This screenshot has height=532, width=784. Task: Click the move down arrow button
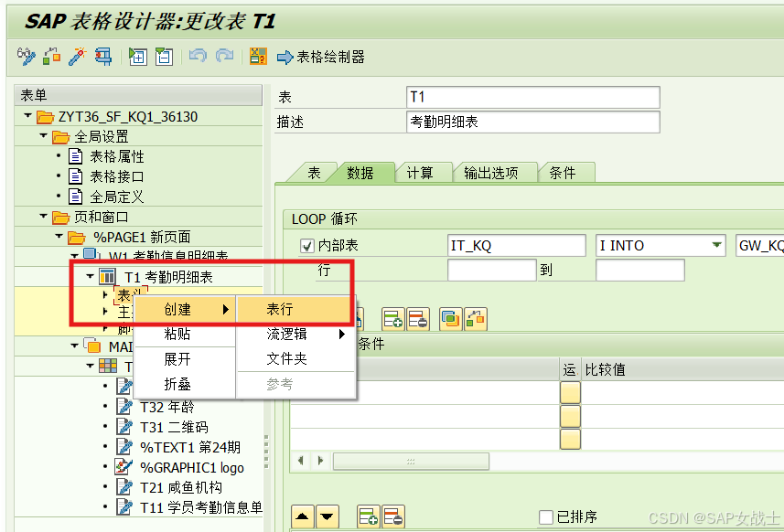(328, 516)
